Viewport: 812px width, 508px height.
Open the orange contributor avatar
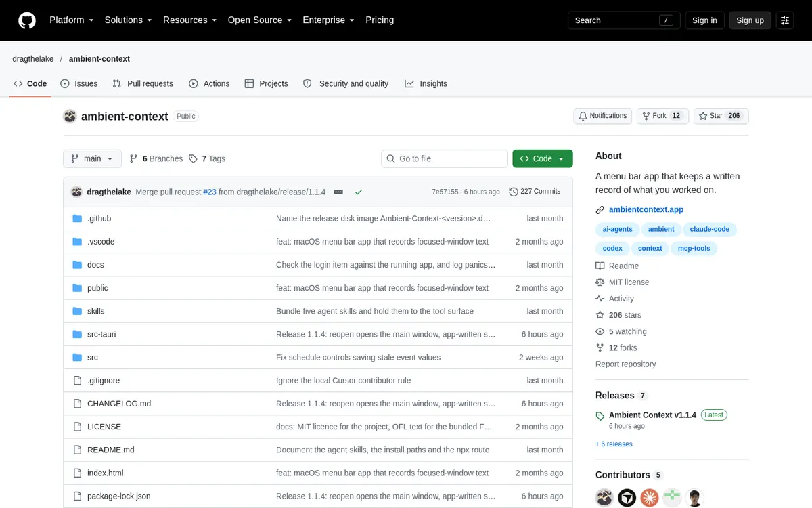[650, 498]
